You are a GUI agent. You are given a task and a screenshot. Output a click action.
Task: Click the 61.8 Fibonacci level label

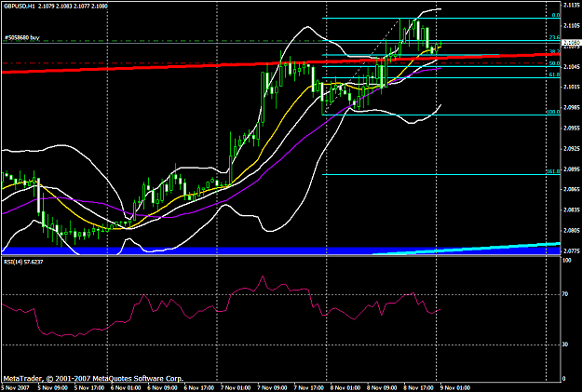coord(555,74)
